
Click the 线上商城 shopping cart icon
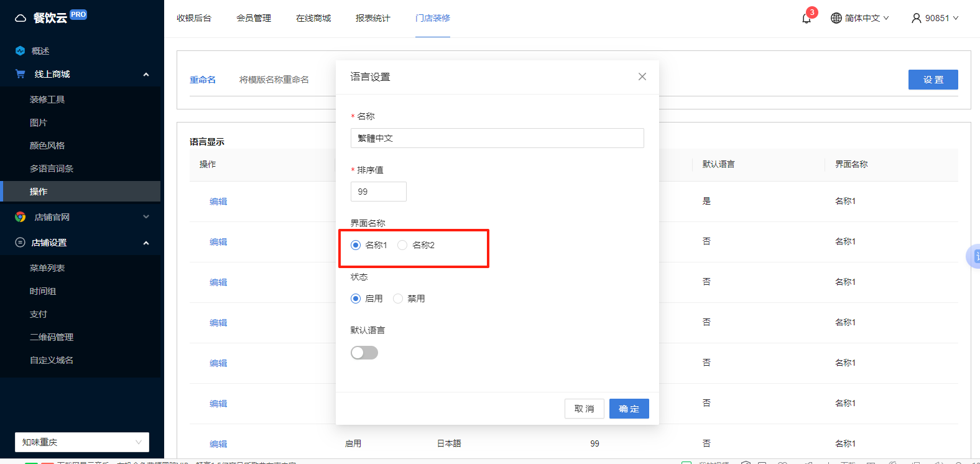click(21, 74)
